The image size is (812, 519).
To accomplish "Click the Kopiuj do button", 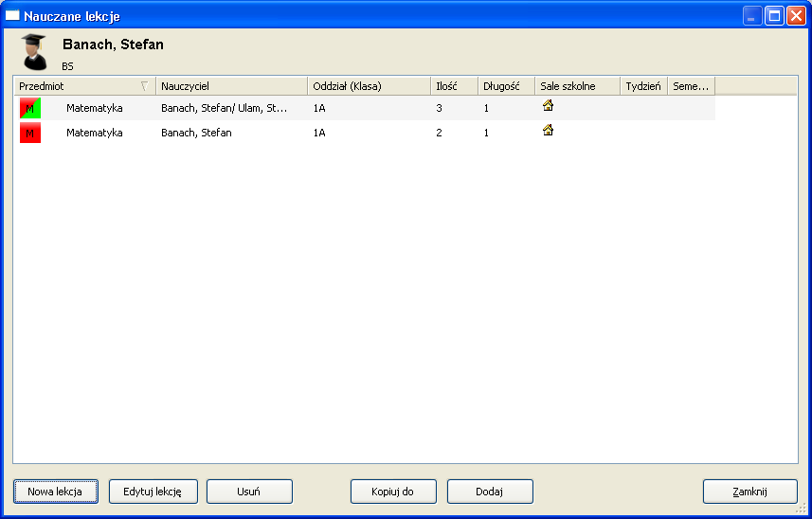I will tap(393, 492).
